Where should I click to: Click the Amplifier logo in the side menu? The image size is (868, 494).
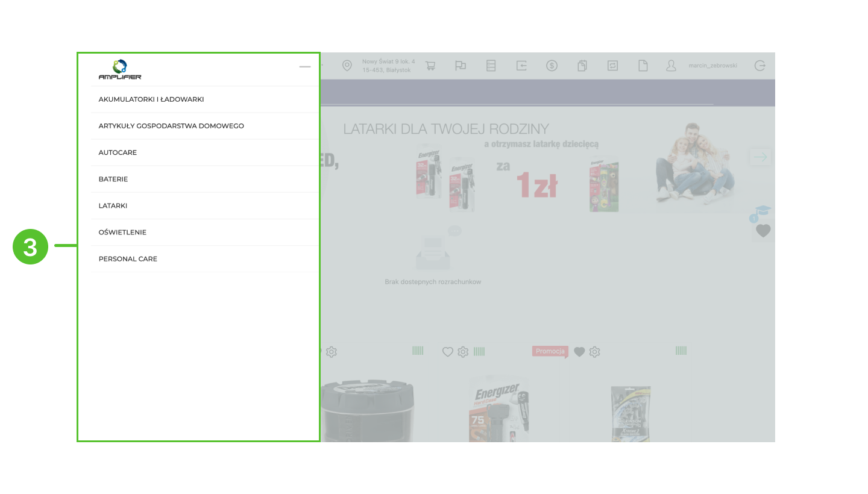120,69
